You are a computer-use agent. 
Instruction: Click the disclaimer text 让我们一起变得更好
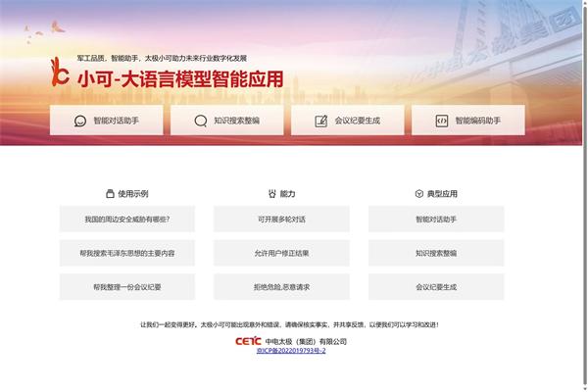click(170, 324)
